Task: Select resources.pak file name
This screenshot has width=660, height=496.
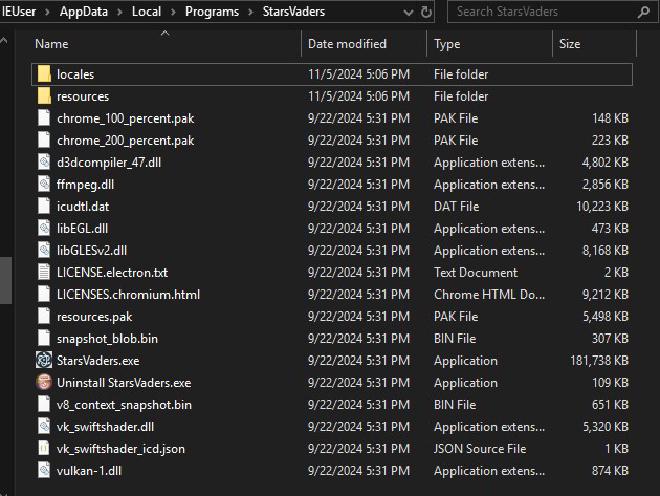Action: [94, 317]
